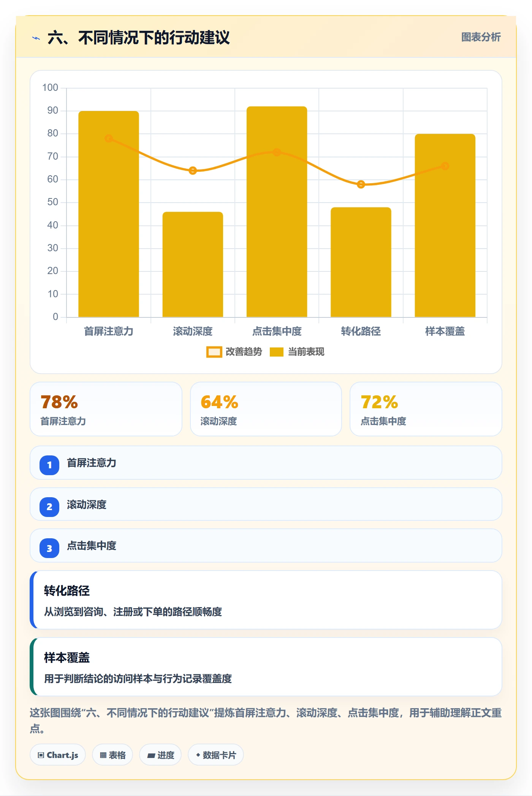The width and height of the screenshot is (532, 796).
Task: Open the 首屏注意力 list row
Action: coord(266,463)
